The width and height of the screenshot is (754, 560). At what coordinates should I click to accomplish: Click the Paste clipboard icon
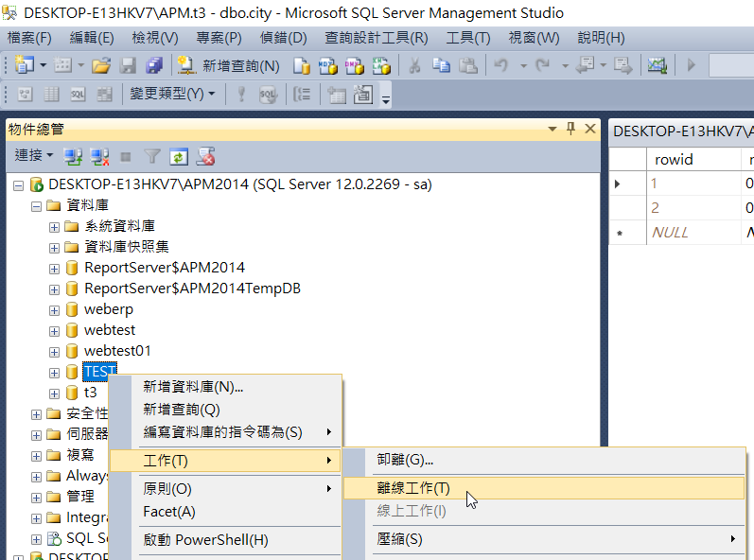pyautogui.click(x=468, y=65)
